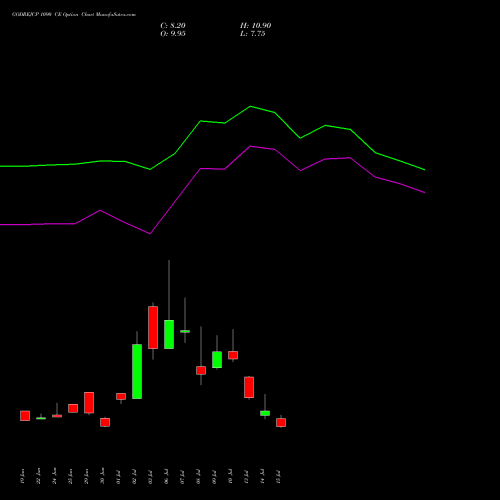Screen dimensions: 500x500
Task: Click the 08 Jul date label
Action: (x=198, y=477)
